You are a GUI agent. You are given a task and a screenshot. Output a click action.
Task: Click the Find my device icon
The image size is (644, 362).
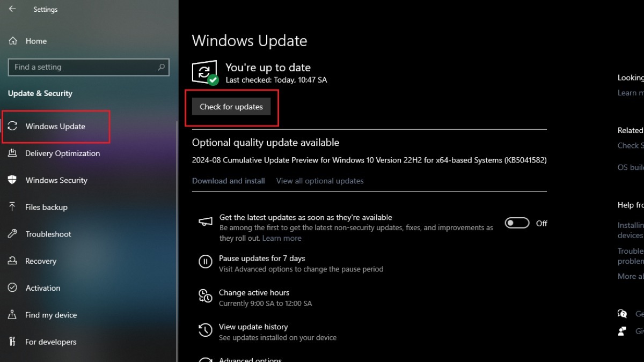pos(13,315)
